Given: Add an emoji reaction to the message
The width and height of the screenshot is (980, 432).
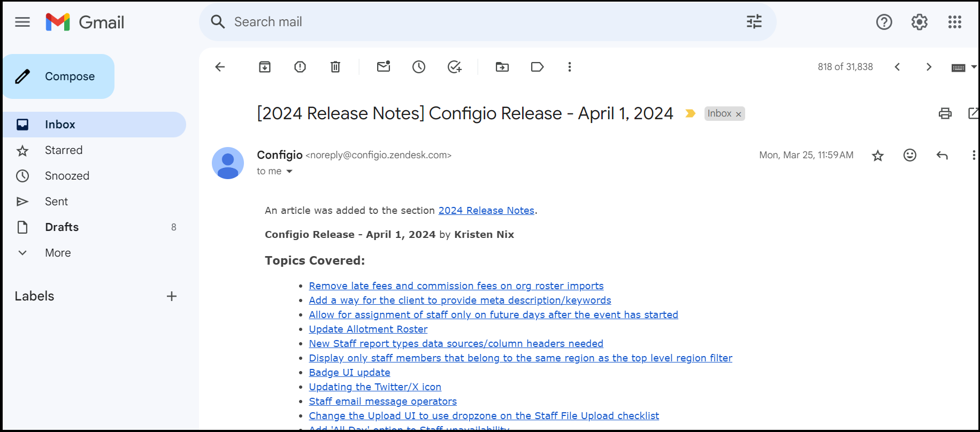Looking at the screenshot, I should click(910, 155).
